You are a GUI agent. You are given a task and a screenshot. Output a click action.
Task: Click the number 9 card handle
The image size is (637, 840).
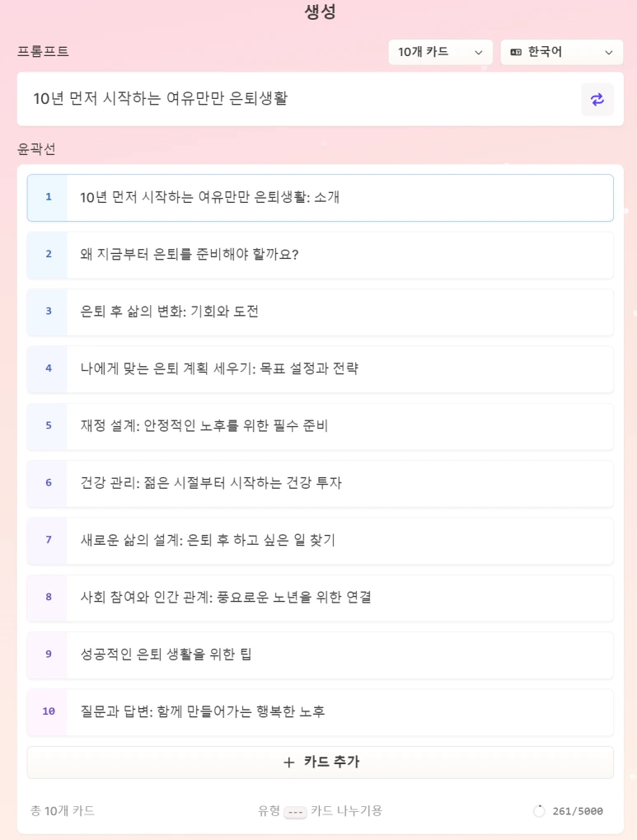(49, 655)
